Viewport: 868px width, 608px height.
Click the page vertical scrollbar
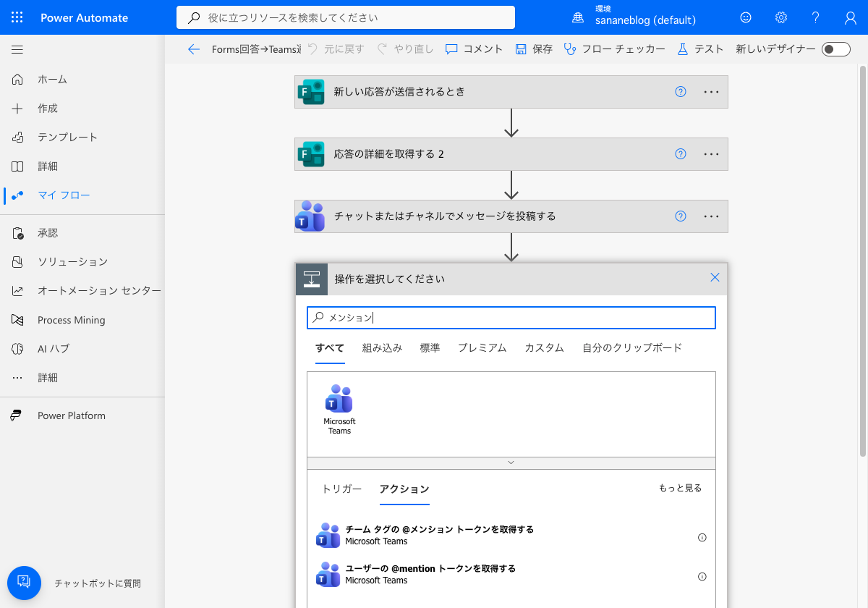pos(863,261)
